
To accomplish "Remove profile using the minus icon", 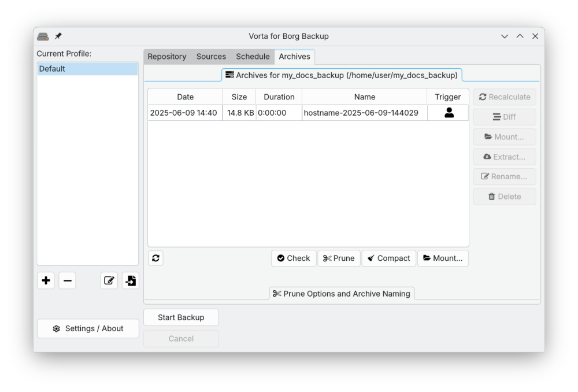I will click(67, 281).
